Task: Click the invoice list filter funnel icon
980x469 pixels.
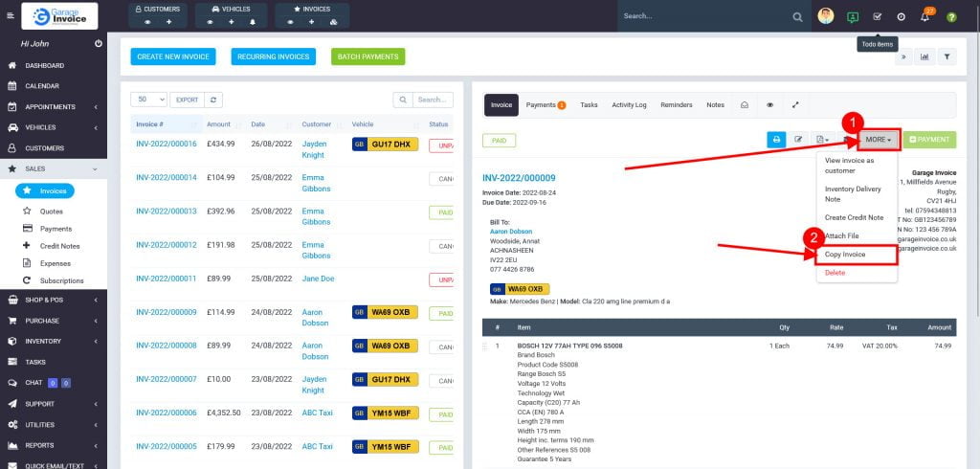Action: click(x=947, y=56)
